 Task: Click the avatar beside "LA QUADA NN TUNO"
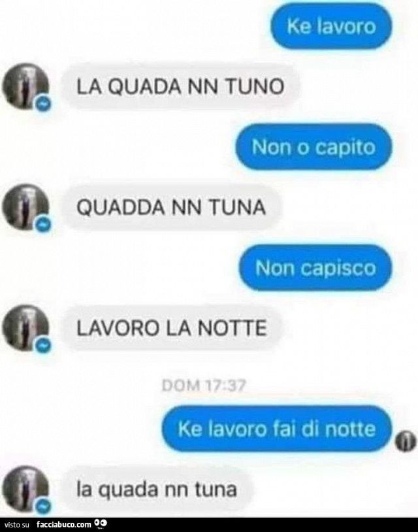pyautogui.click(x=25, y=86)
